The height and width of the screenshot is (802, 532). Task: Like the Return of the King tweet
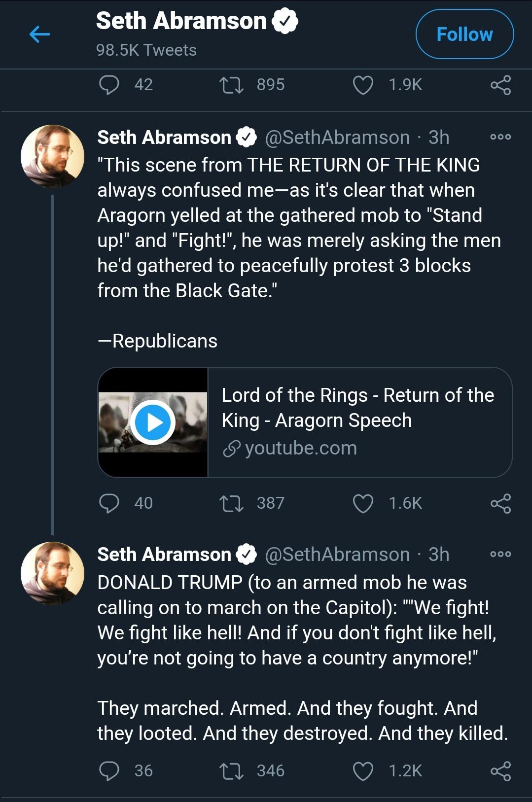363,503
